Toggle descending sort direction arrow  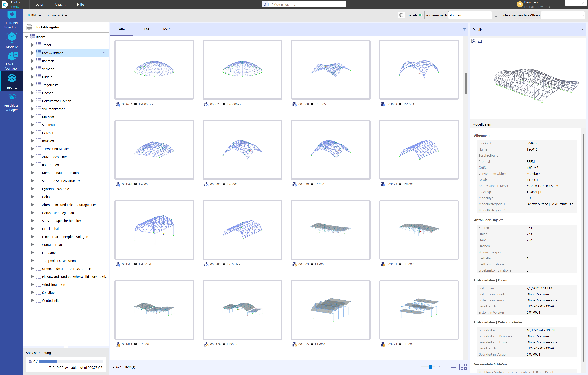[496, 15]
